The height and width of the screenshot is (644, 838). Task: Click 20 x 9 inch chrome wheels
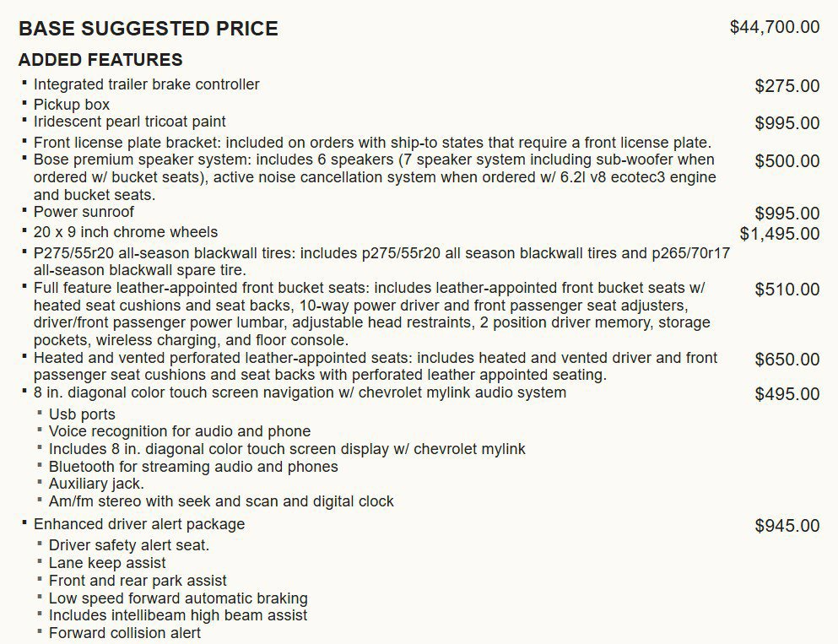126,232
